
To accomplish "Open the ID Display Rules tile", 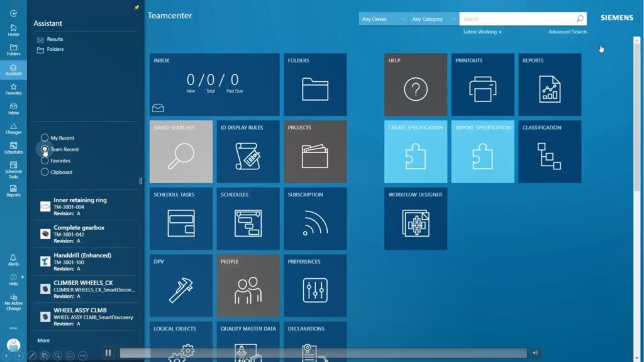I will click(248, 151).
